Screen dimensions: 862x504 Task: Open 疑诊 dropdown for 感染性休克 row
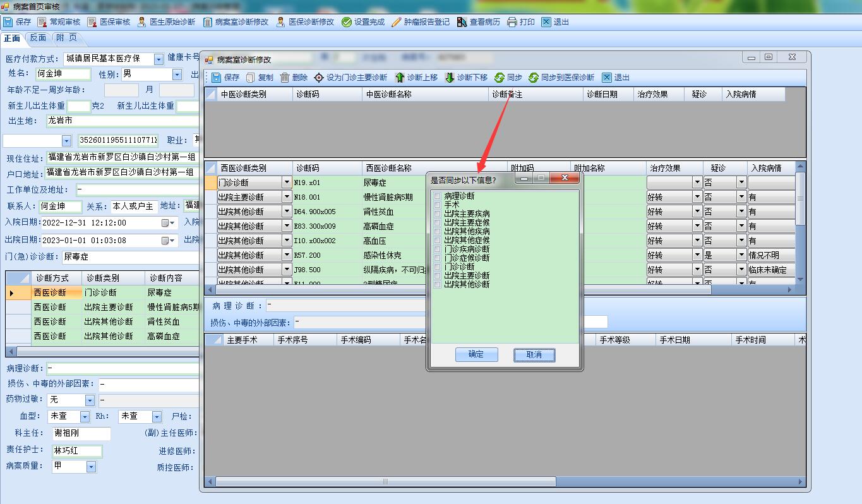click(x=741, y=255)
